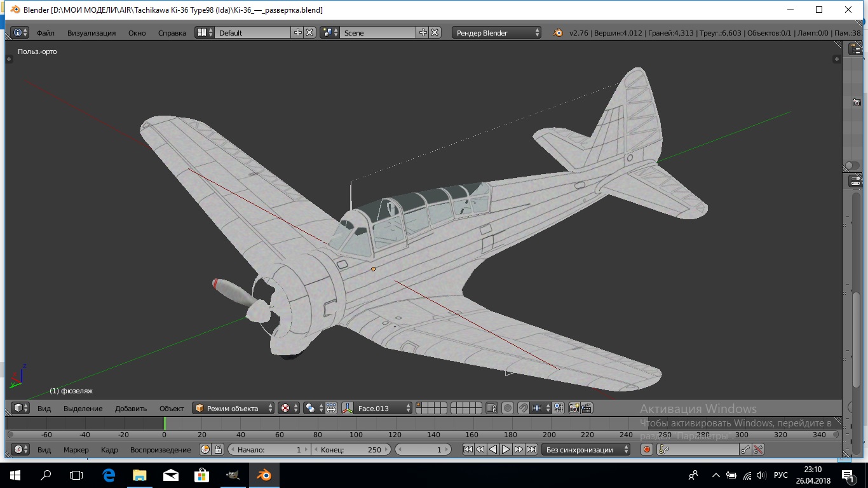
Task: Add a new scene with the plus icon
Action: pos(423,32)
